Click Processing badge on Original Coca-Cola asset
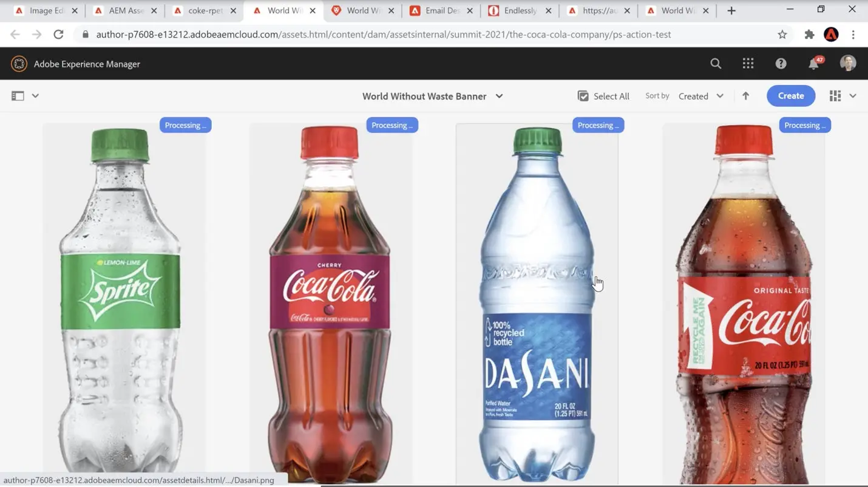868x487 pixels. point(804,125)
